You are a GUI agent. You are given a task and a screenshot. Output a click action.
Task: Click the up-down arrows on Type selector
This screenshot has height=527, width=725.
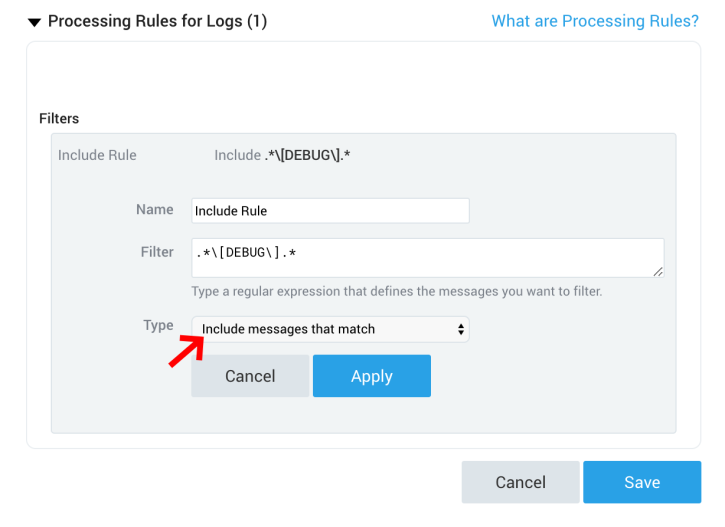(x=461, y=329)
